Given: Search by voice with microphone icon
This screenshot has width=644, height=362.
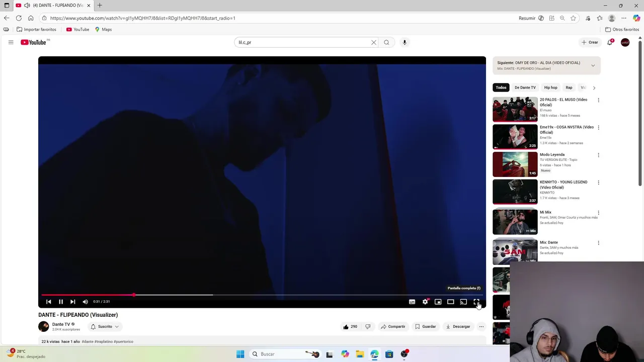Looking at the screenshot, I should click(405, 42).
